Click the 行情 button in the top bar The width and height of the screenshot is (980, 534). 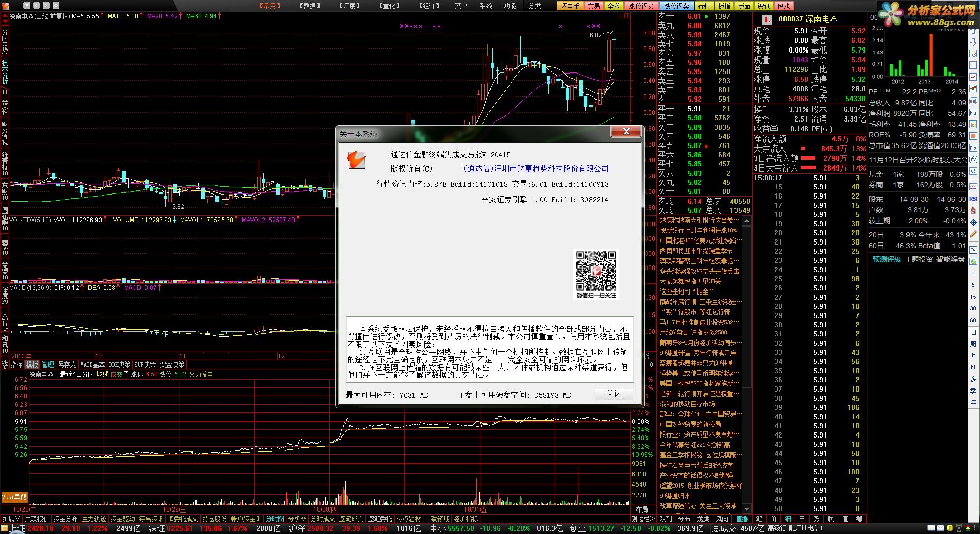[704, 6]
